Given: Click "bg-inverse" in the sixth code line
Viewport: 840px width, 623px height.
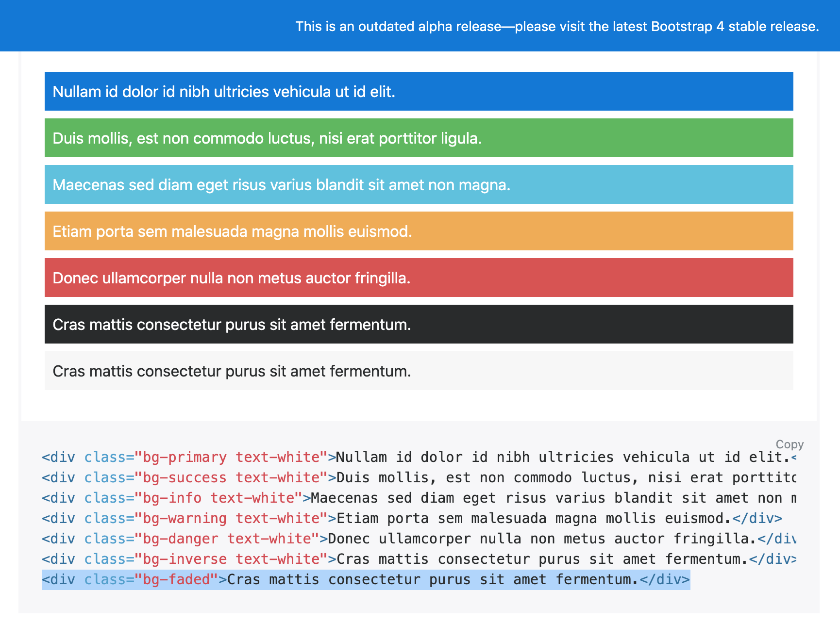Looking at the screenshot, I should tap(185, 559).
